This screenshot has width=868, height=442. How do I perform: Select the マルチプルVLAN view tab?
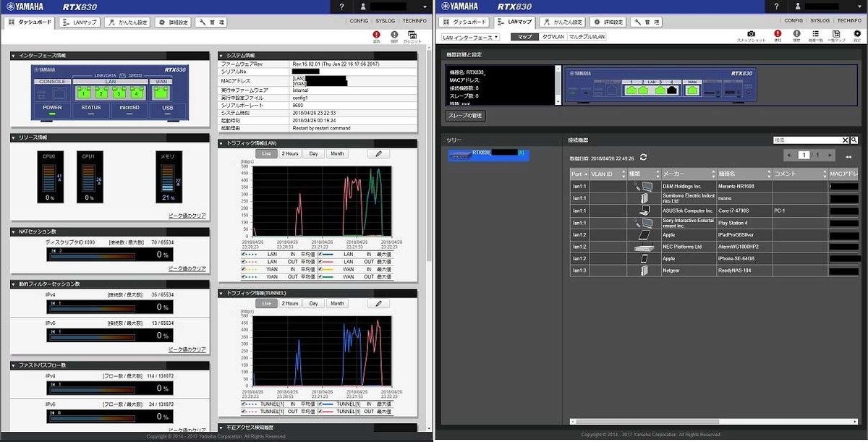click(x=587, y=37)
